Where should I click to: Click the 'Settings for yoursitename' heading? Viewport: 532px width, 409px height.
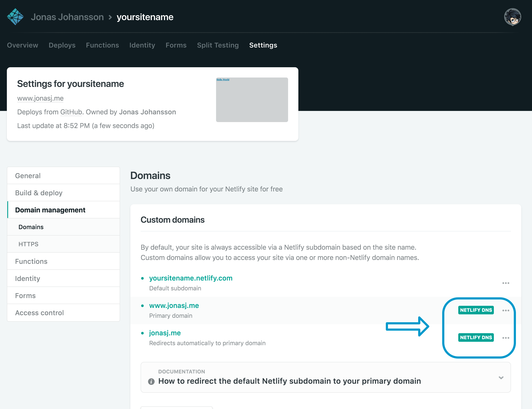point(70,84)
